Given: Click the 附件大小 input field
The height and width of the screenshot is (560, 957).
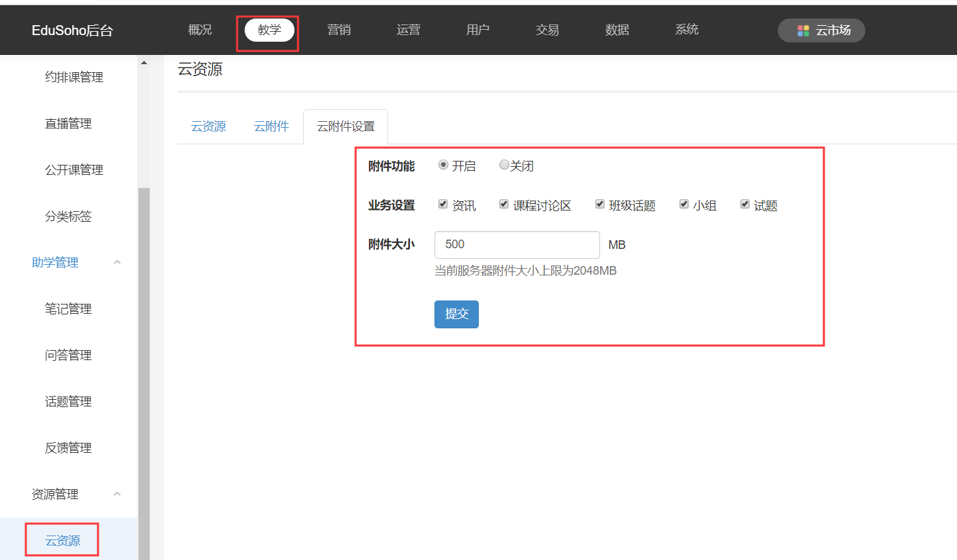Looking at the screenshot, I should click(517, 245).
